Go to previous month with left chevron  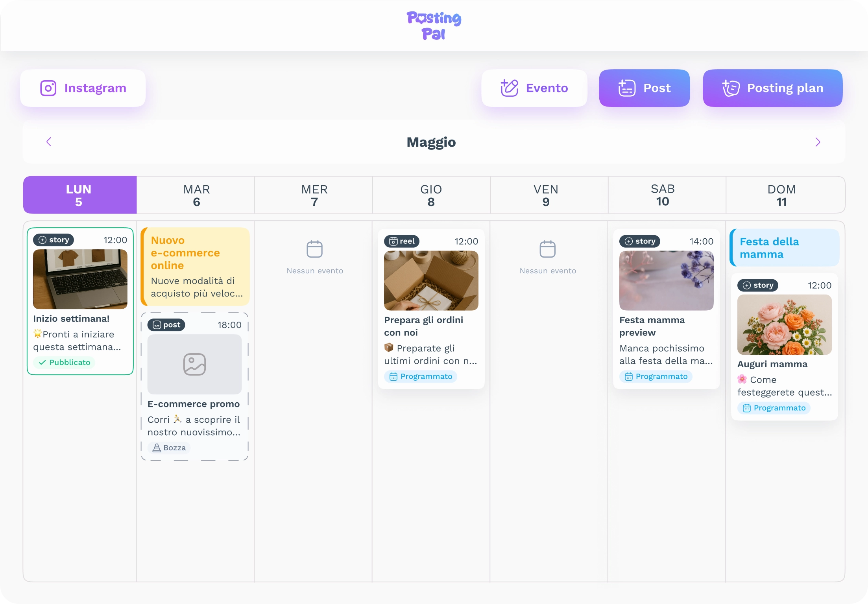point(49,142)
